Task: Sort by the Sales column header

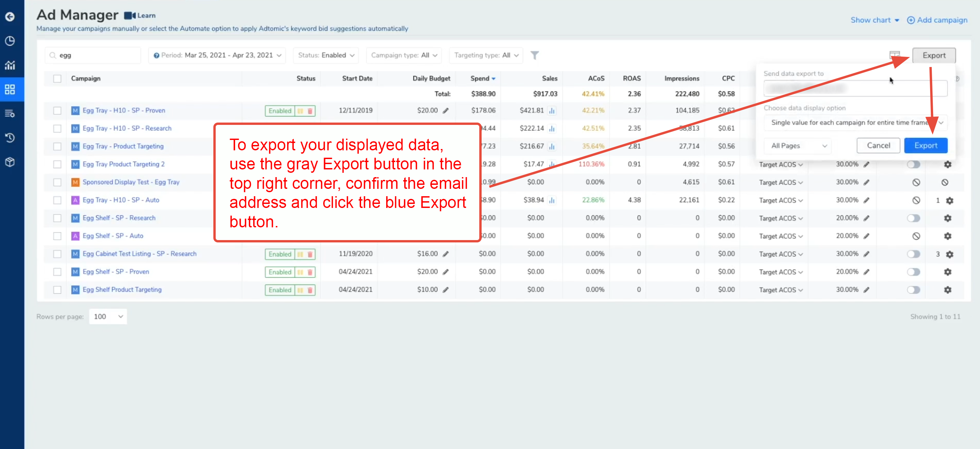Action: [549, 79]
